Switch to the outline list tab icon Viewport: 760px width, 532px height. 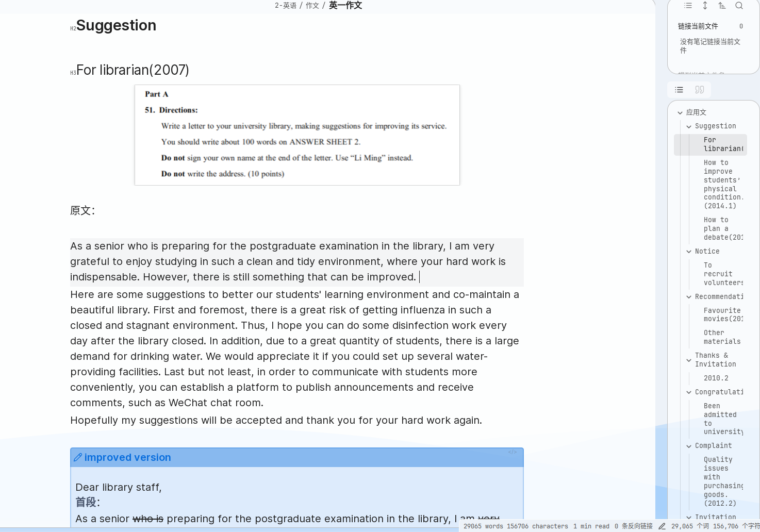pos(679,90)
